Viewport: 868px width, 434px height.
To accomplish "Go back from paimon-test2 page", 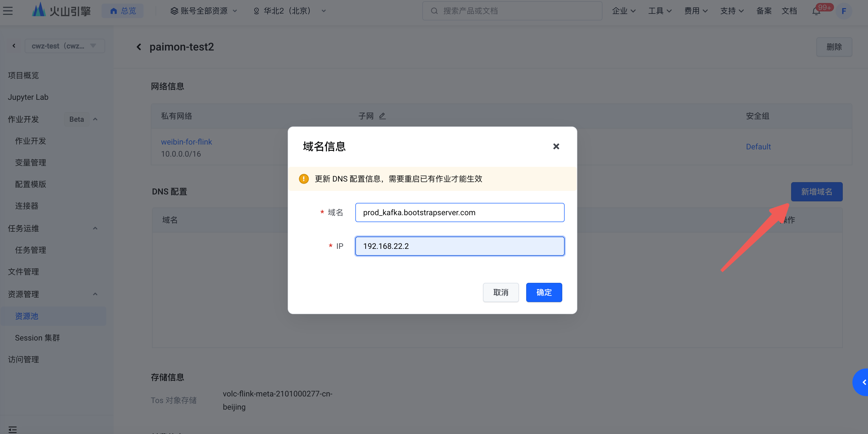I will (x=139, y=47).
